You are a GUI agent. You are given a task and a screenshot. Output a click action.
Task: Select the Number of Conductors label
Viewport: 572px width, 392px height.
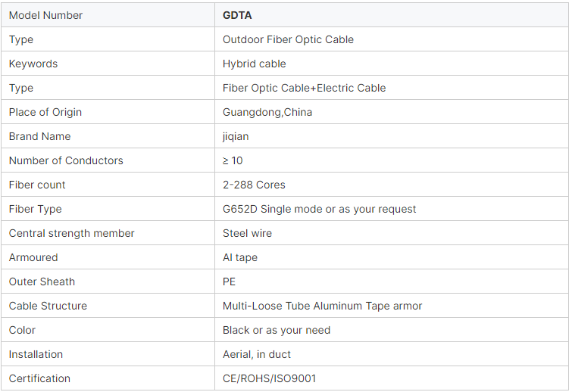[66, 160]
